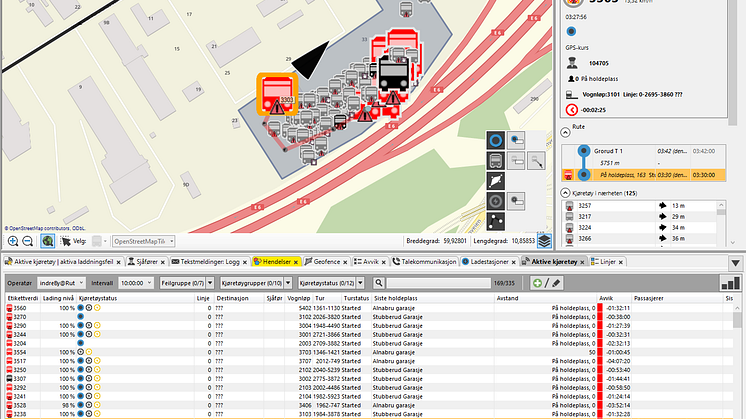Sort by the Avvik column header

point(614,298)
